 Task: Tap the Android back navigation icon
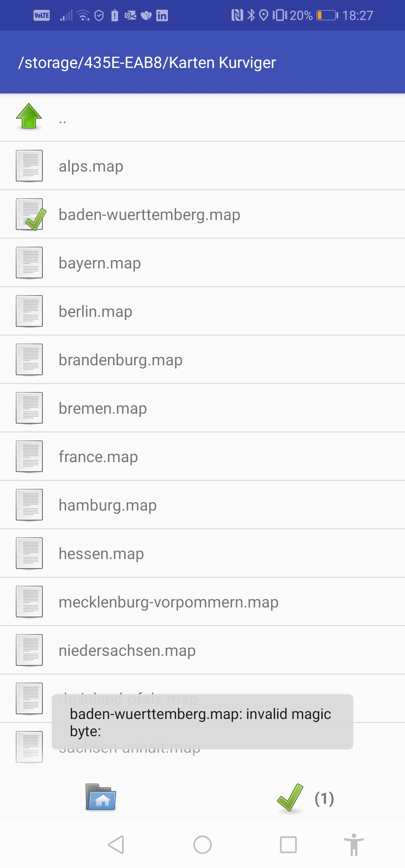(x=116, y=845)
